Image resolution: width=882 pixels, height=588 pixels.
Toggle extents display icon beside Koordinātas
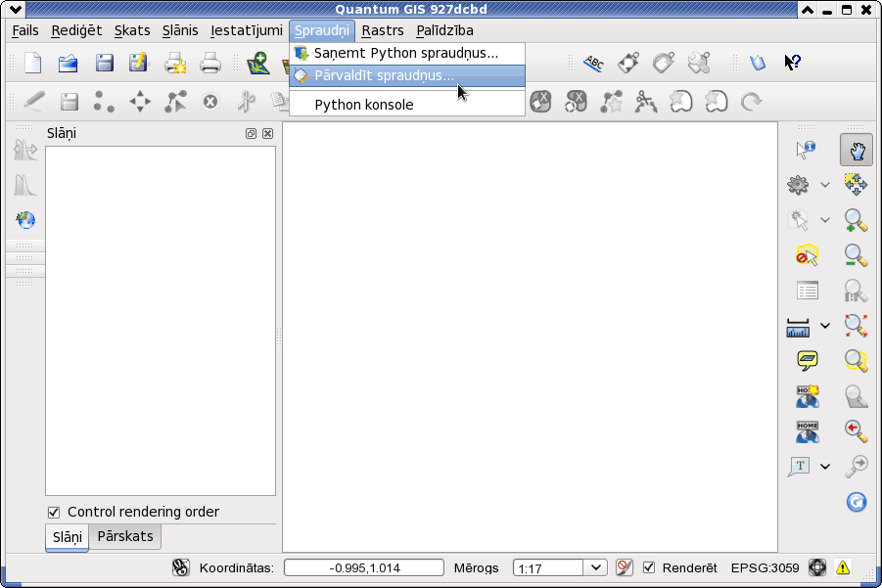[x=180, y=567]
